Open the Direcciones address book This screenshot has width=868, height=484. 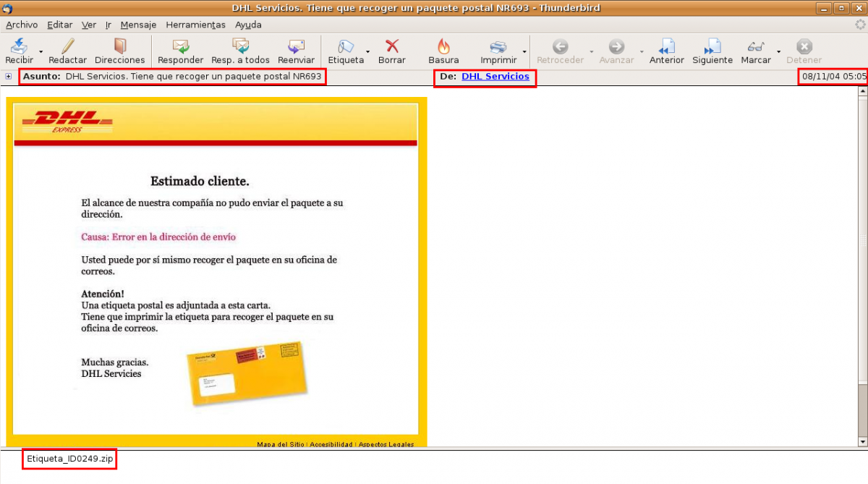pyautogui.click(x=119, y=51)
